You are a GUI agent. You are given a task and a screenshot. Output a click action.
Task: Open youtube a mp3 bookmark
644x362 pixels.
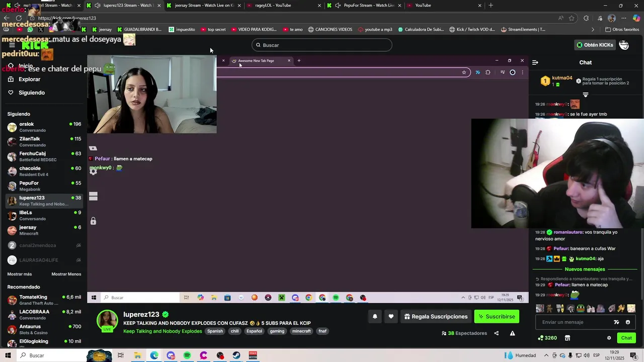(x=375, y=30)
